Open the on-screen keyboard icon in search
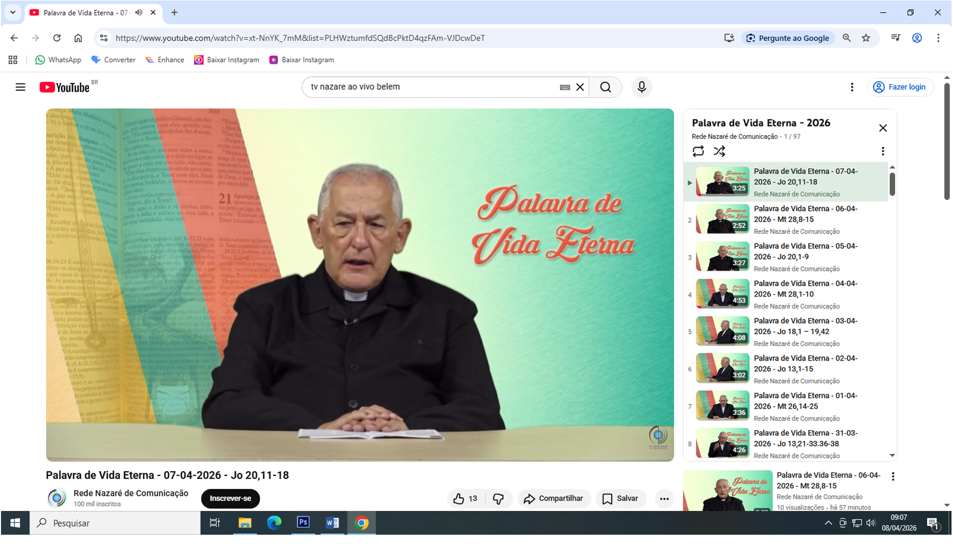Screen dimensions: 953x560 pyautogui.click(x=564, y=87)
